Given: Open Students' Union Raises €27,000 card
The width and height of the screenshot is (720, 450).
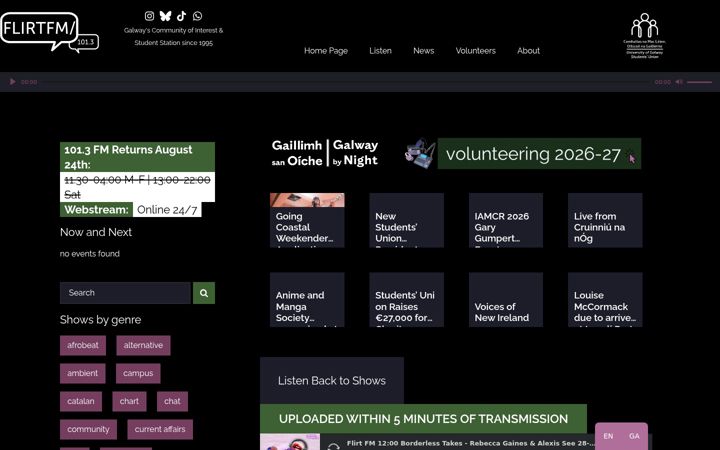Looking at the screenshot, I should coord(406,300).
